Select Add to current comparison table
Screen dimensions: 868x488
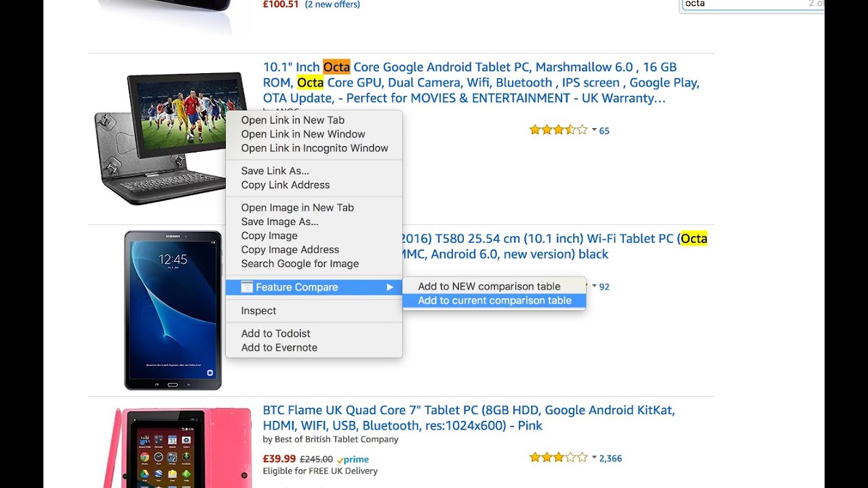[x=494, y=300]
